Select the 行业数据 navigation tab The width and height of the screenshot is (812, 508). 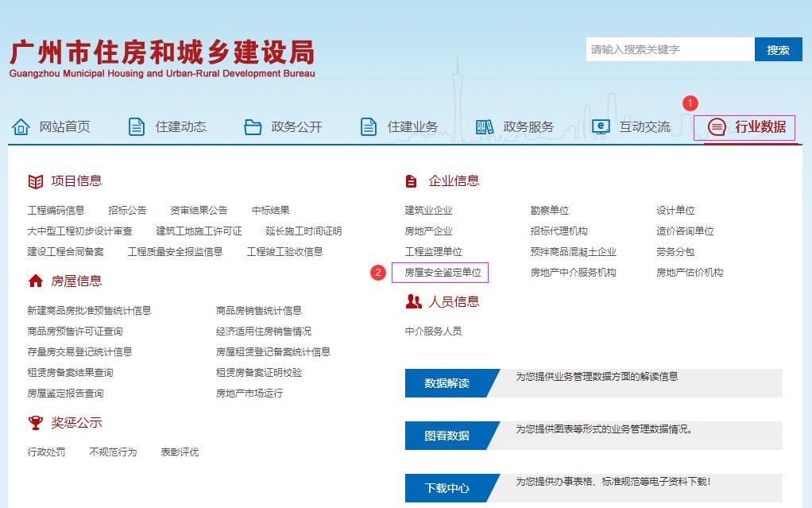tap(760, 126)
